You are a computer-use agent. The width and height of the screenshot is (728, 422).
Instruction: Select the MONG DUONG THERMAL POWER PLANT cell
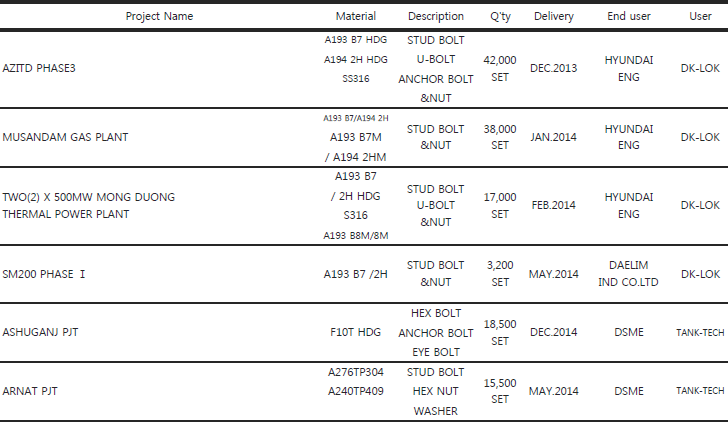tap(89, 206)
